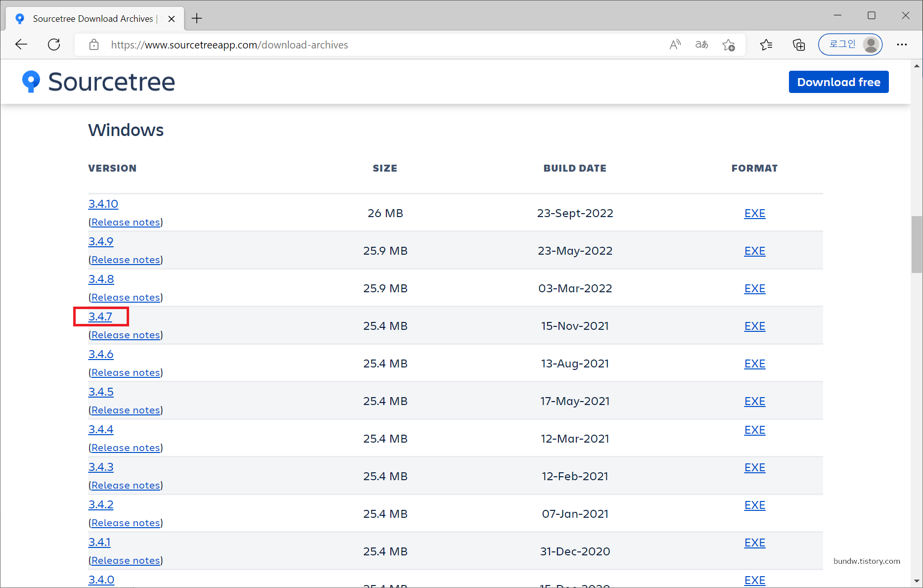Open Release notes for 3.4.1
Image resolution: width=923 pixels, height=588 pixels.
[126, 561]
